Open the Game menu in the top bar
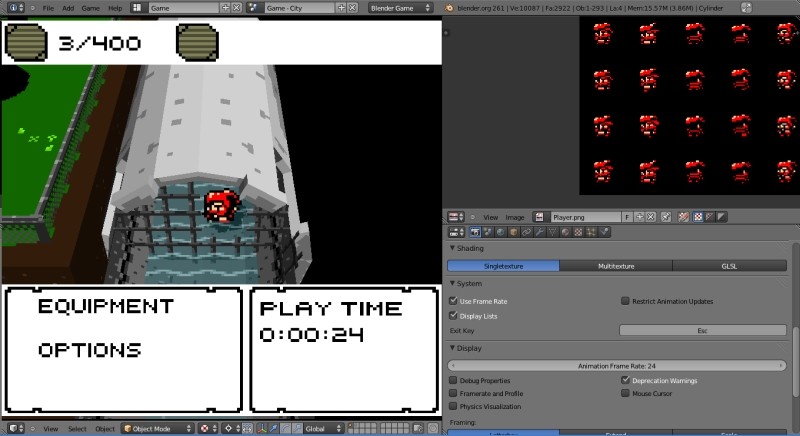Screen dimensions: 800x436 (x=90, y=7)
